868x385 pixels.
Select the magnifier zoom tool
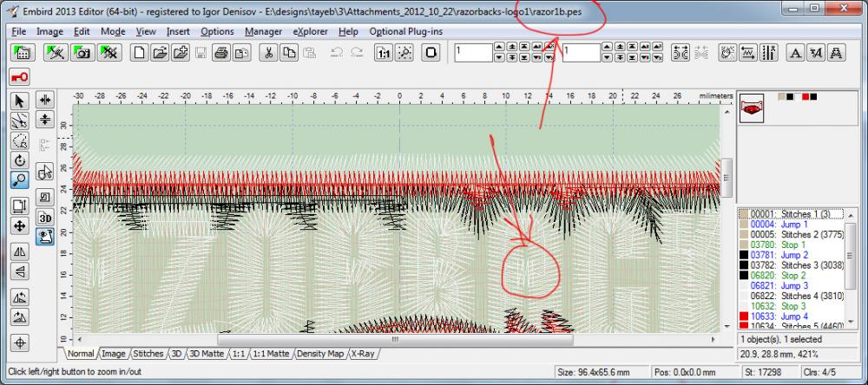tap(20, 180)
